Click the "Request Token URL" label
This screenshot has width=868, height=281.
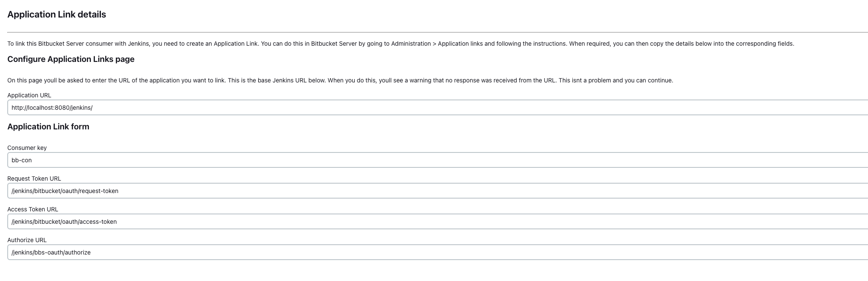pyautogui.click(x=34, y=179)
